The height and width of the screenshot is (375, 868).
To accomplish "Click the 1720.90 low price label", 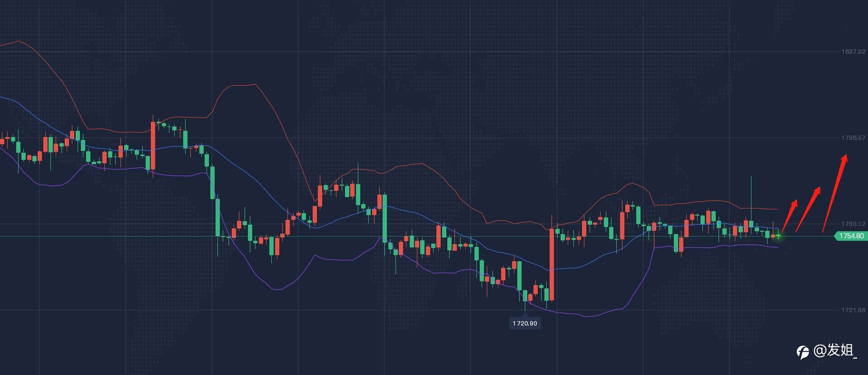I will tap(525, 323).
